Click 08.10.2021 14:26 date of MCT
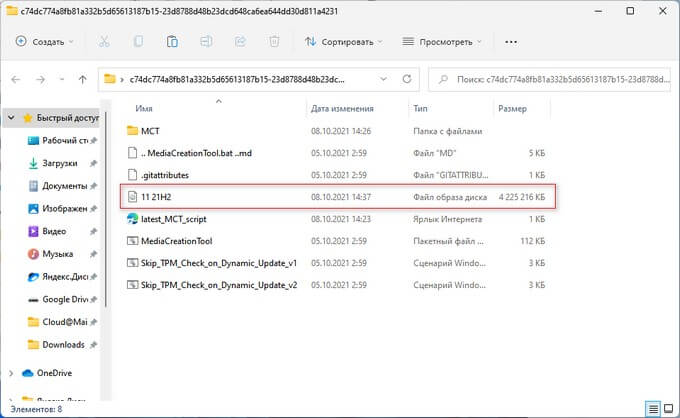 point(341,131)
